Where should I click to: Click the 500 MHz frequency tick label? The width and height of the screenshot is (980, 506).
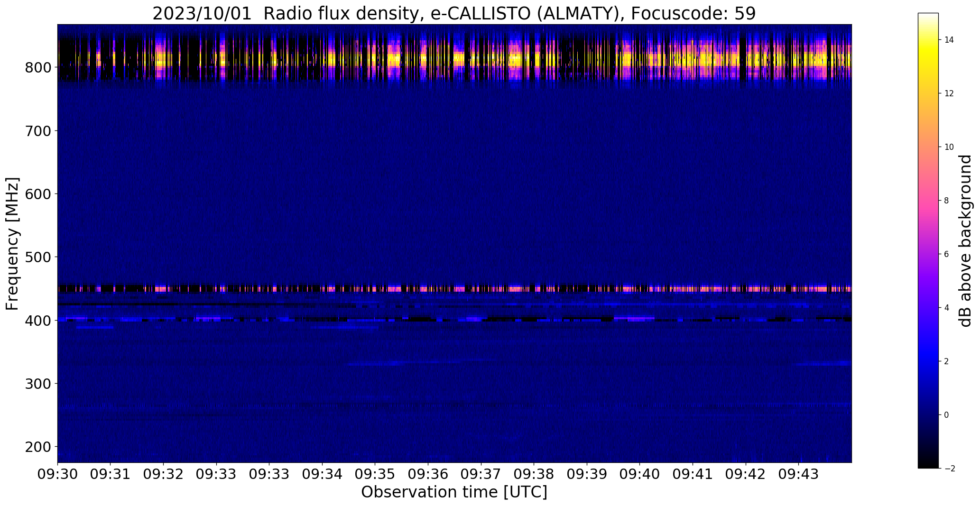38,257
